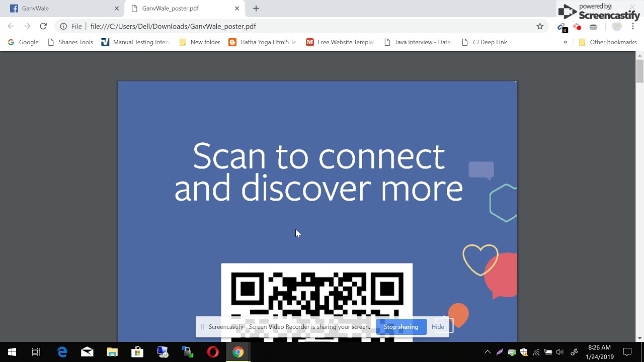
Task: Click the back navigation arrow
Action: pyautogui.click(x=11, y=26)
